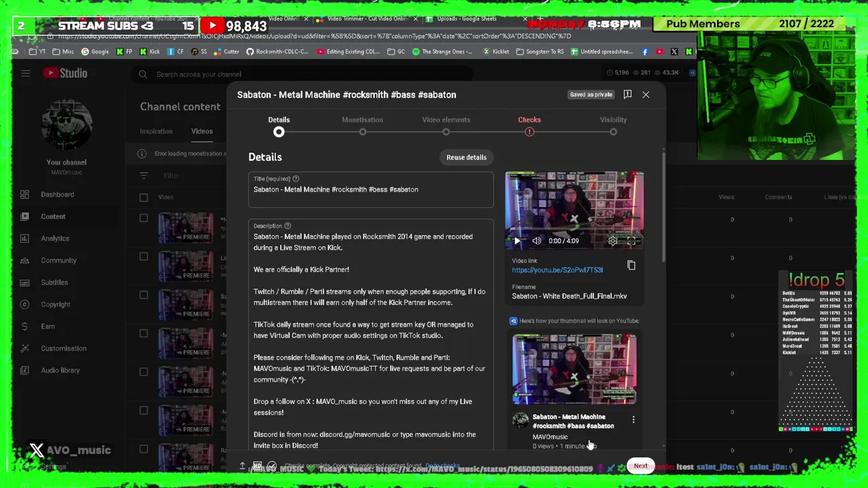Open the Rocksmith-CDLC GitHub bookmark
This screenshot has height=488, width=868.
(x=277, y=52)
